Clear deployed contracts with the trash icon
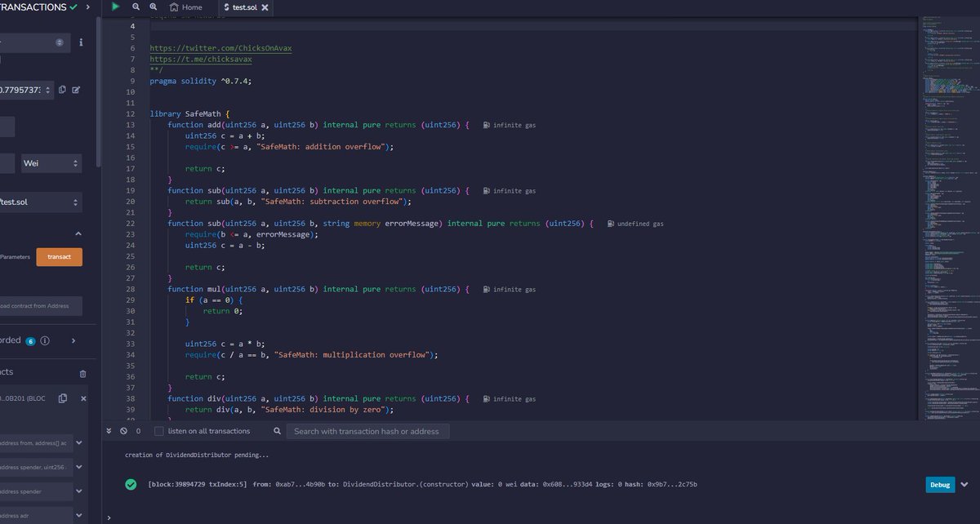 [82, 373]
